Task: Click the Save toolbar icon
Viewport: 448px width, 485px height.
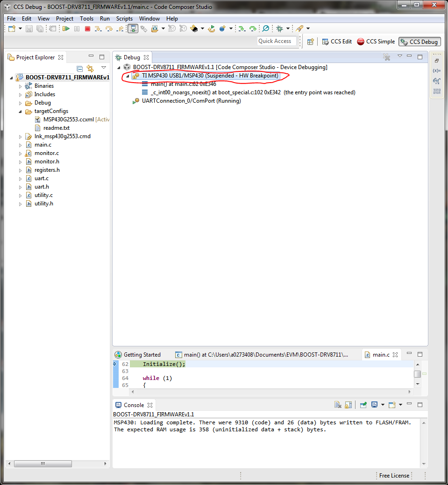Action: pyautogui.click(x=29, y=29)
